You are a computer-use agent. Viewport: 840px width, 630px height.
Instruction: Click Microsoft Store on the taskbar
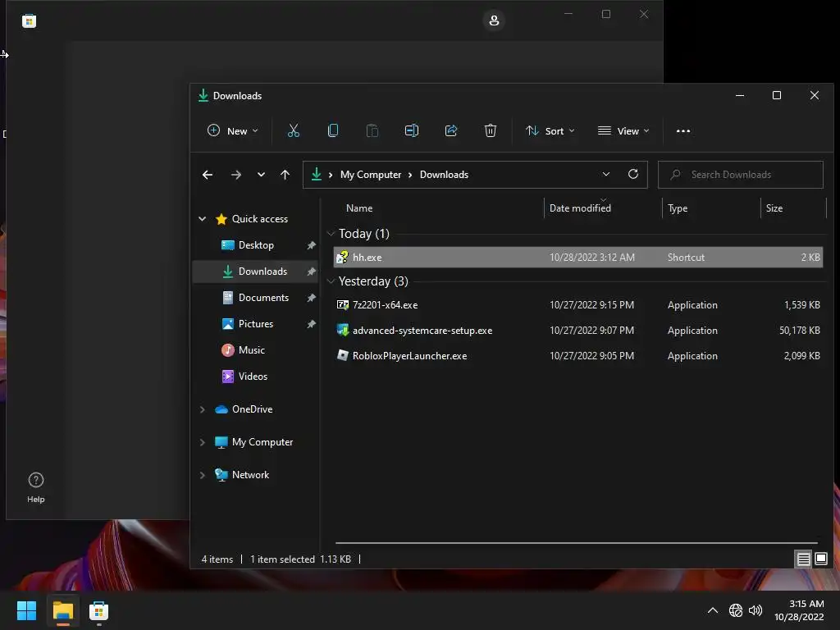pyautogui.click(x=98, y=610)
